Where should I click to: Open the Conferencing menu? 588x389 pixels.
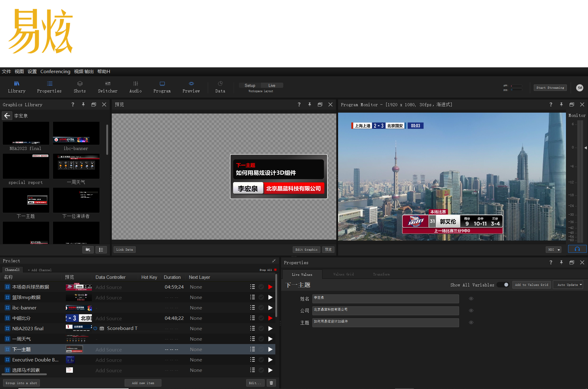[x=55, y=71]
